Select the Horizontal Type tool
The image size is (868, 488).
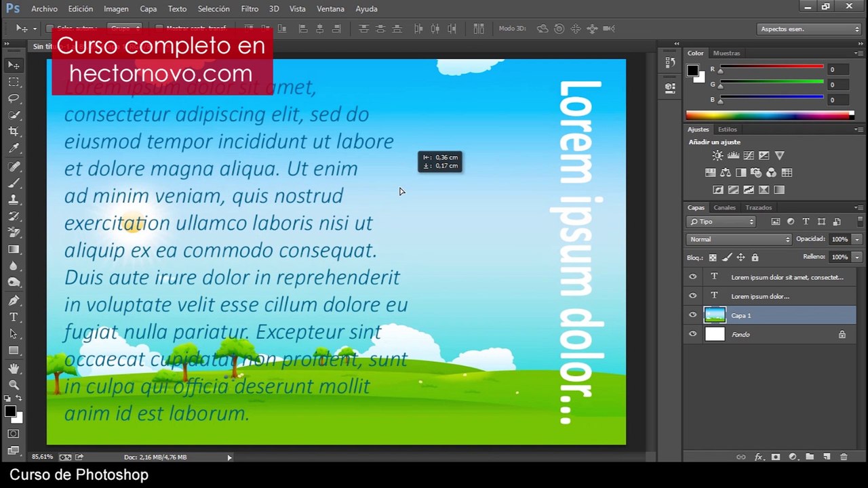[14, 317]
